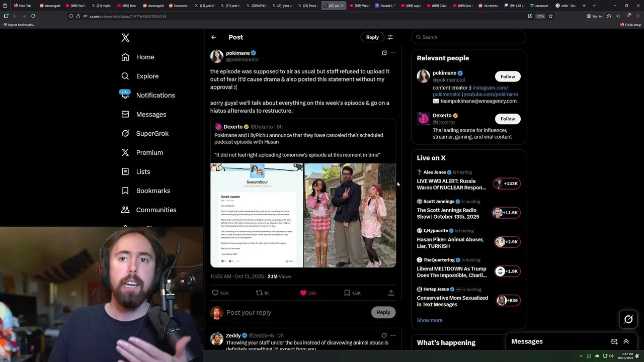Open the reply filter settings icon
The image size is (644, 362).
click(x=390, y=37)
